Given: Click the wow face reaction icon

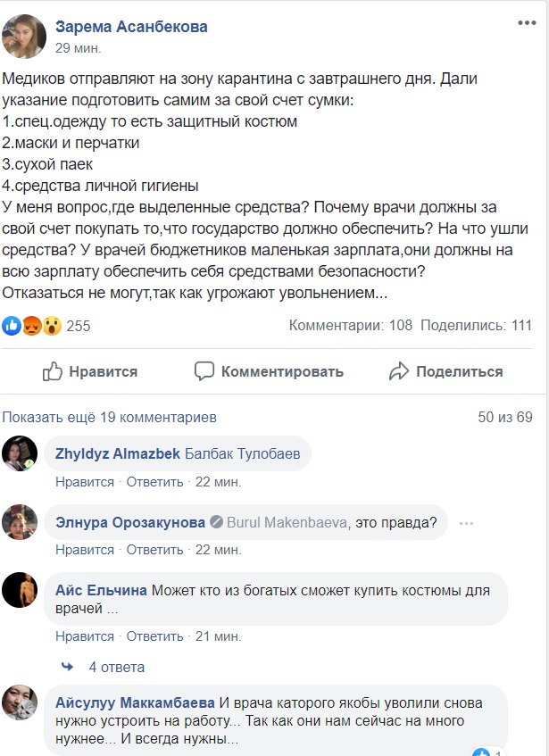Looking at the screenshot, I should pyautogui.click(x=52, y=326).
